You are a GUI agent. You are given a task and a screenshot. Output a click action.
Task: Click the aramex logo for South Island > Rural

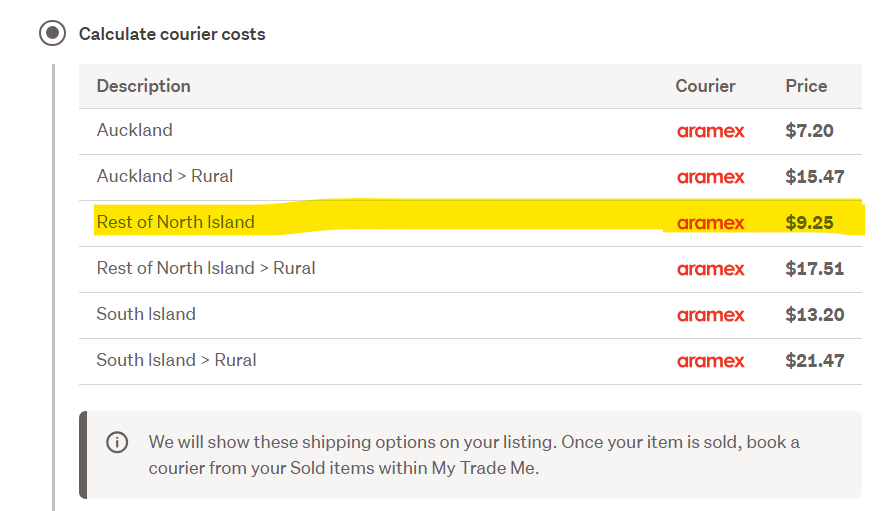(x=710, y=361)
